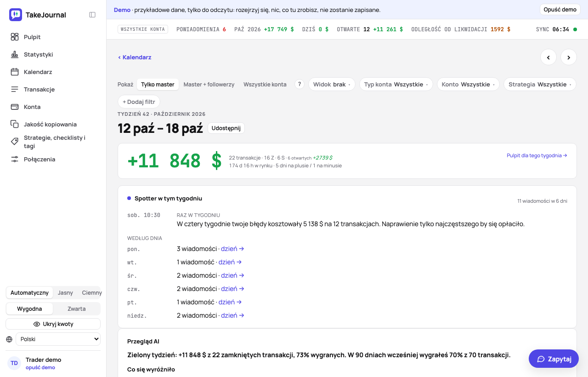
Task: Click the question mark help icon
Action: tap(300, 84)
